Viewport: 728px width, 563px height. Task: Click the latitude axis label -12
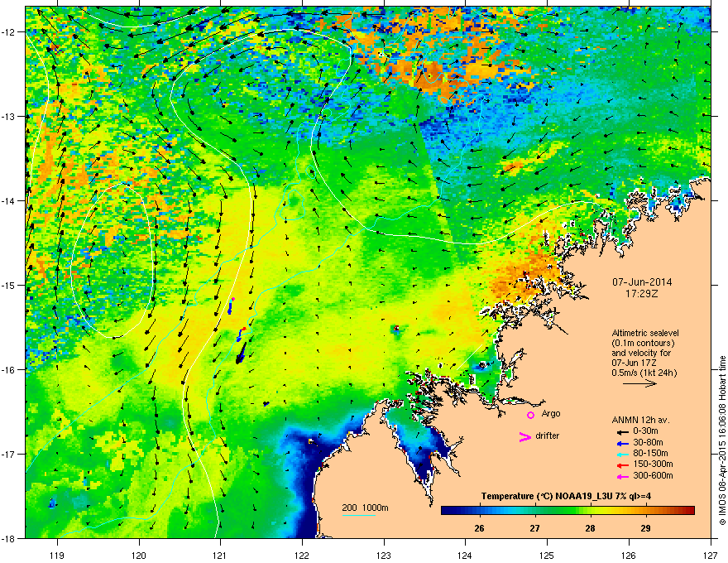point(8,32)
